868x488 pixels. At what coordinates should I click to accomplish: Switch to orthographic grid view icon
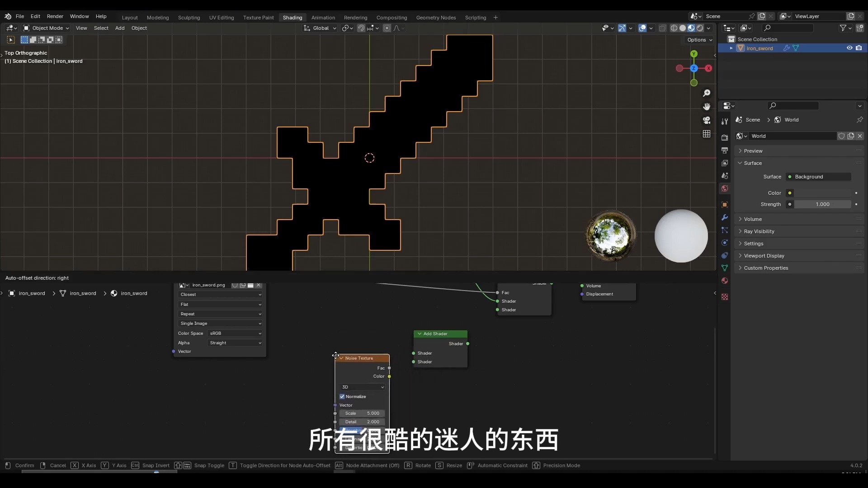point(707,134)
